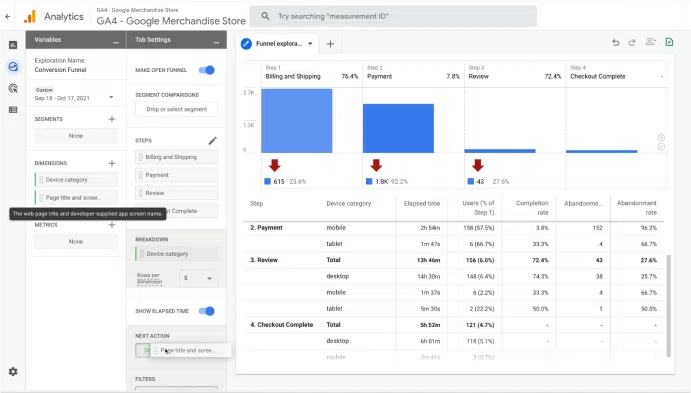Add a new segment with plus icon

tap(112, 119)
